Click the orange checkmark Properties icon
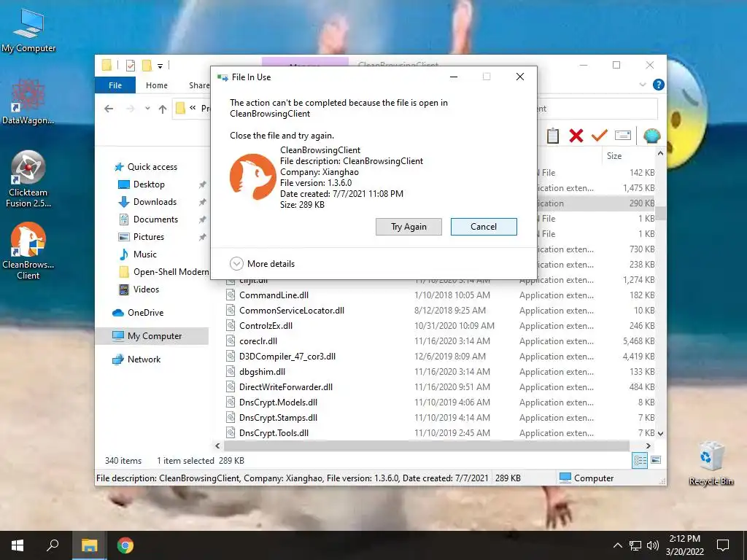This screenshot has height=560, width=747. (x=600, y=136)
